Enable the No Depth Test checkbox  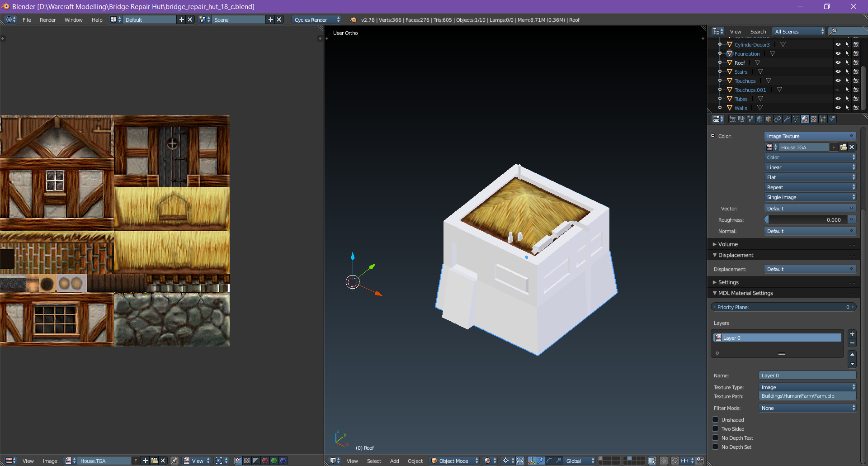pos(715,437)
